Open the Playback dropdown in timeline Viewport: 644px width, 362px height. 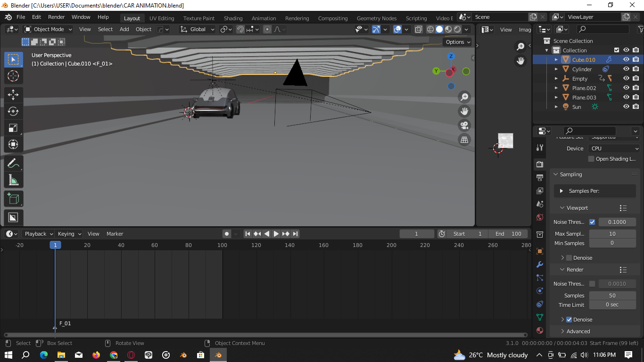[39, 234]
